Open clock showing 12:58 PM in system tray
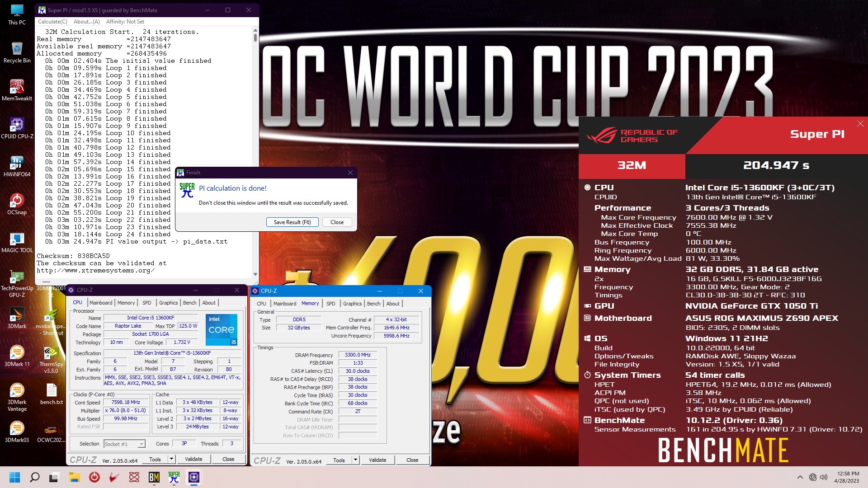 846,477
